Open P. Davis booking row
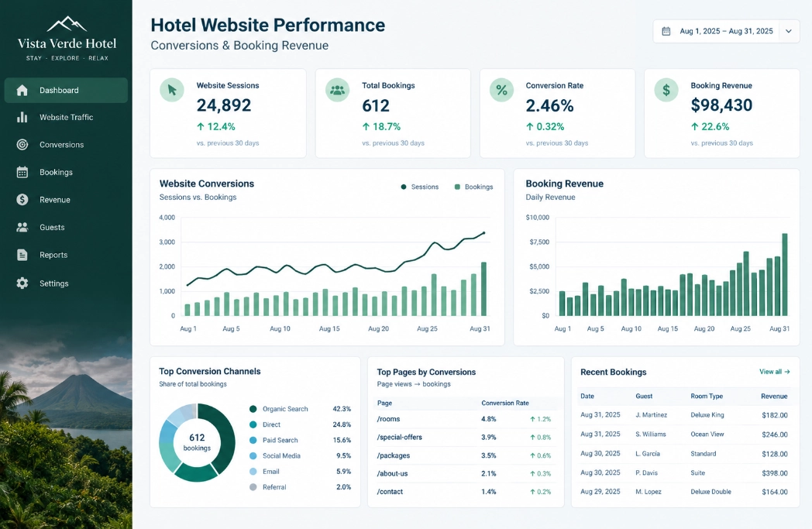The width and height of the screenshot is (812, 529). 684,472
